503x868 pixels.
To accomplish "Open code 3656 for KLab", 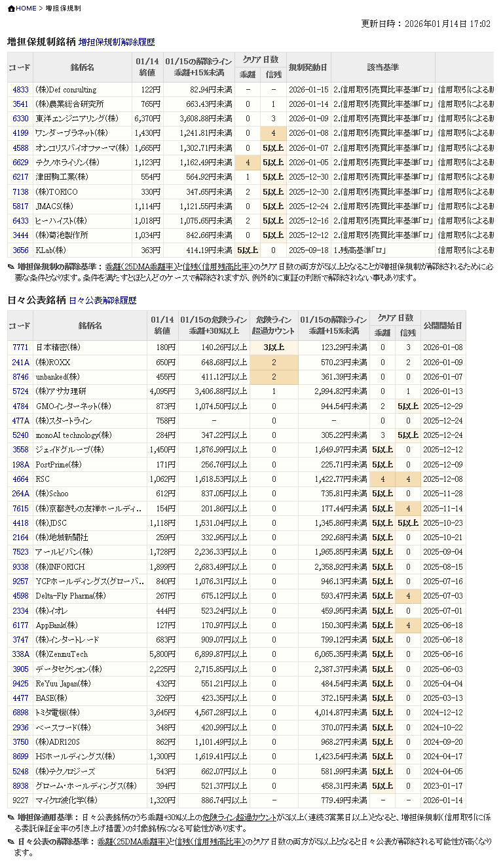I will click(x=20, y=250).
